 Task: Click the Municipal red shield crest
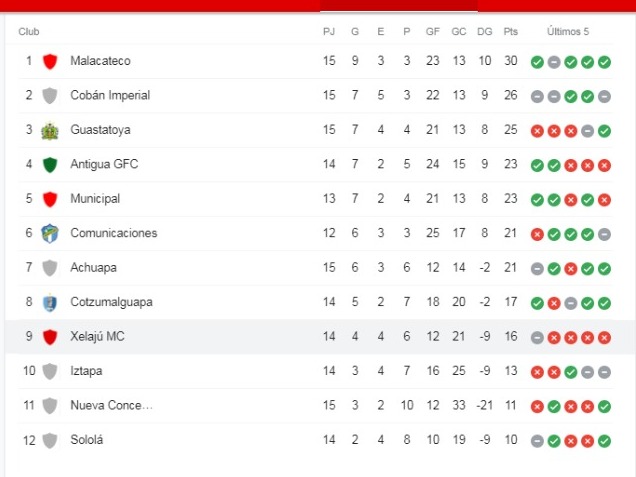[50, 199]
